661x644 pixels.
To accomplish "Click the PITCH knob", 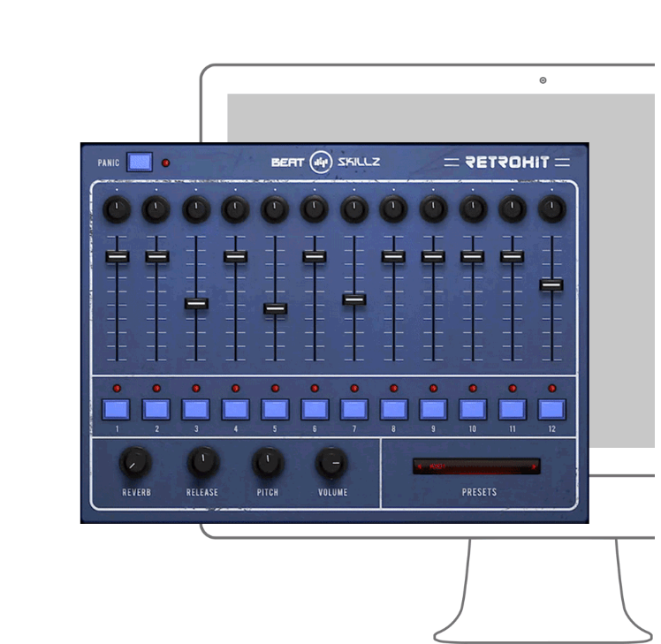I will click(268, 462).
